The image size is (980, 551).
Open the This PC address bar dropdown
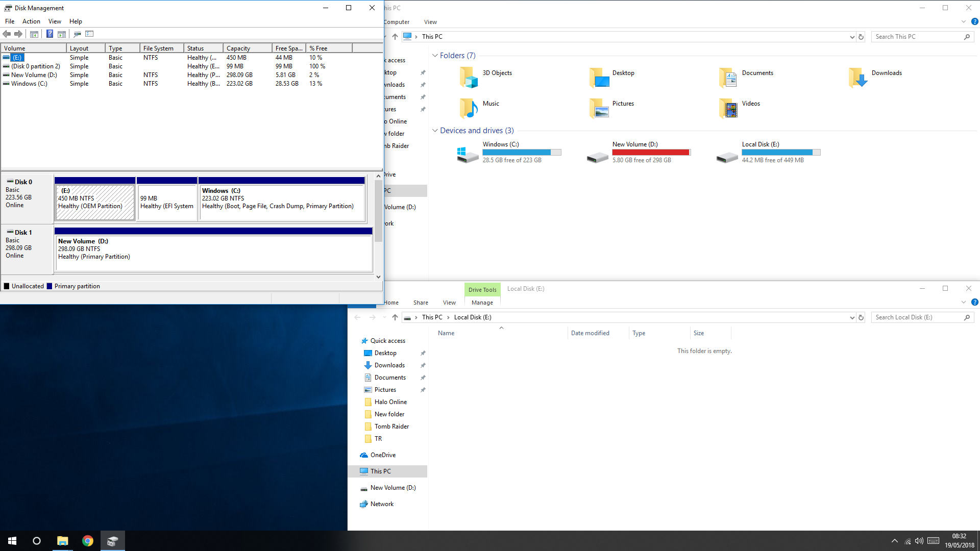(851, 37)
